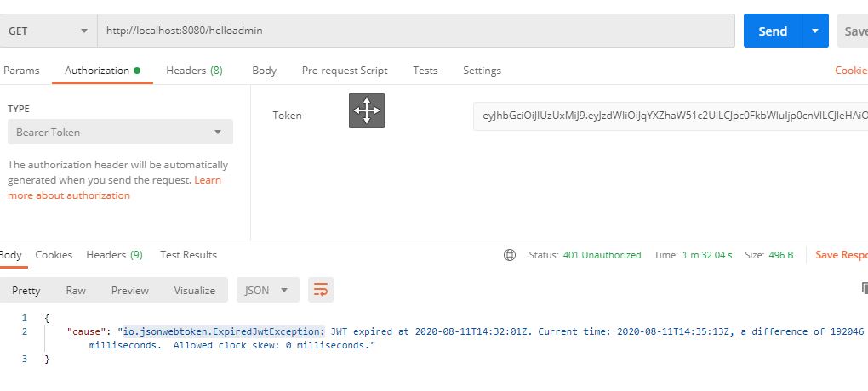Viewport: 868px width, 391px height.
Task: Click the blue Send button
Action: tap(773, 31)
